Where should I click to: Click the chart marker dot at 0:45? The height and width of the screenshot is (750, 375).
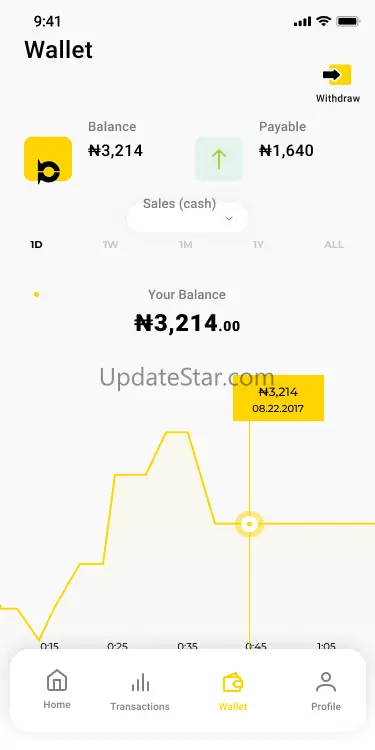click(x=249, y=524)
